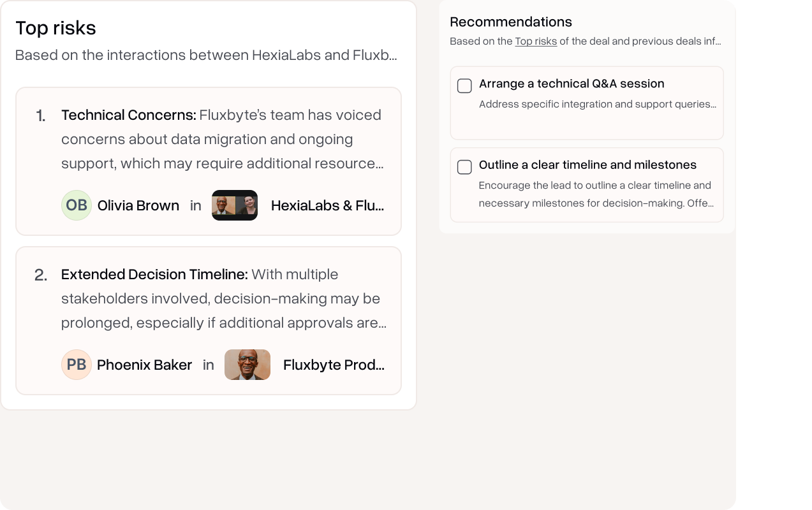Select the Technical Concerns risk card
Viewport: 812px width, 510px height.
(x=209, y=161)
